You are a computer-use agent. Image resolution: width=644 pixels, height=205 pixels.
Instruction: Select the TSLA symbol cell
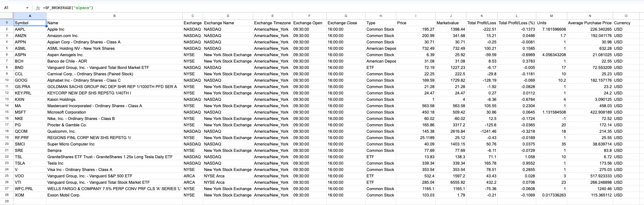coord(30,163)
